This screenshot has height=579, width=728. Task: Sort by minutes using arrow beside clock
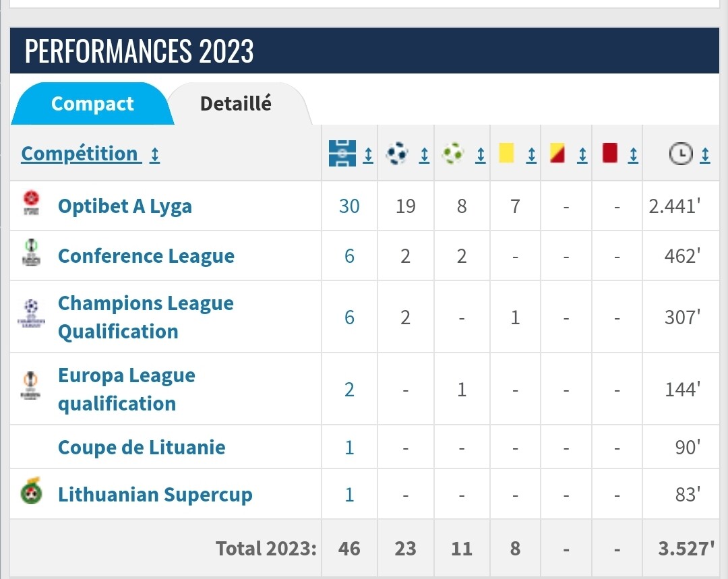(705, 155)
